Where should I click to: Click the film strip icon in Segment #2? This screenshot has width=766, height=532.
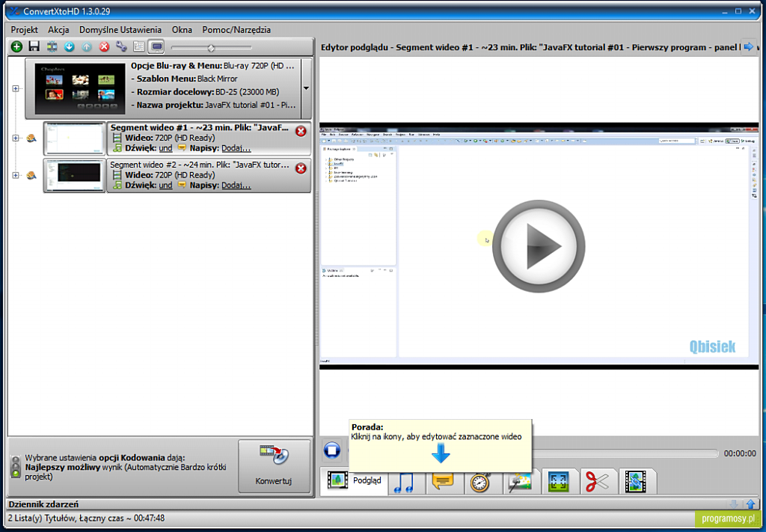(x=117, y=175)
